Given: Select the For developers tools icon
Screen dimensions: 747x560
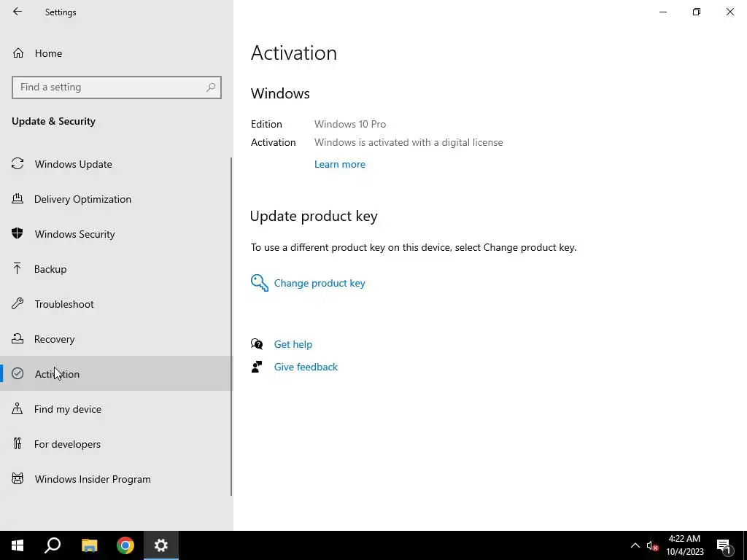Looking at the screenshot, I should [x=18, y=444].
